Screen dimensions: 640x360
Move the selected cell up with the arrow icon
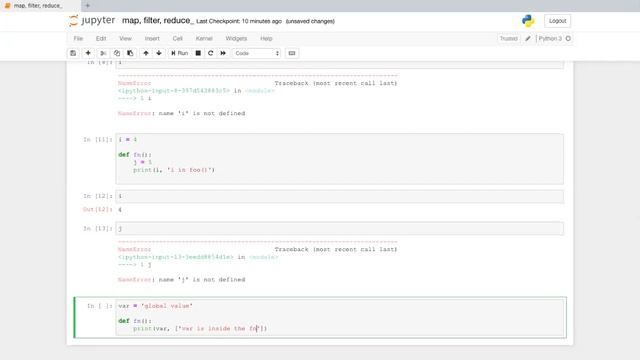coord(146,53)
